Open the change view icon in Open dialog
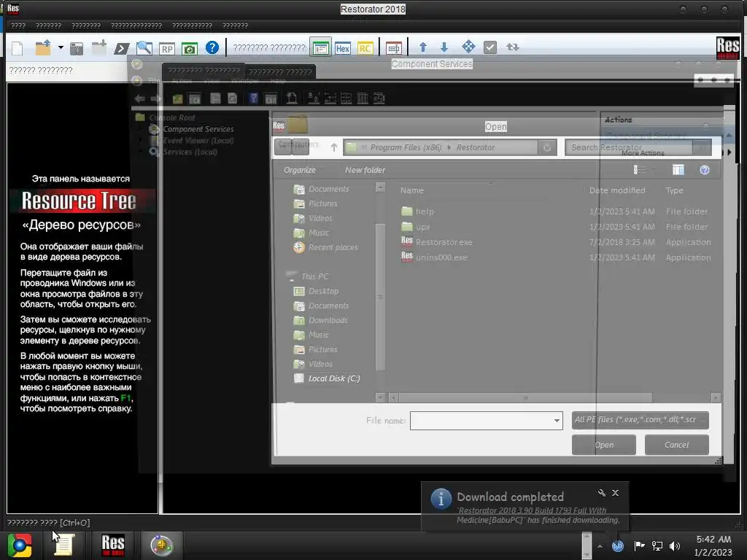 [639, 170]
